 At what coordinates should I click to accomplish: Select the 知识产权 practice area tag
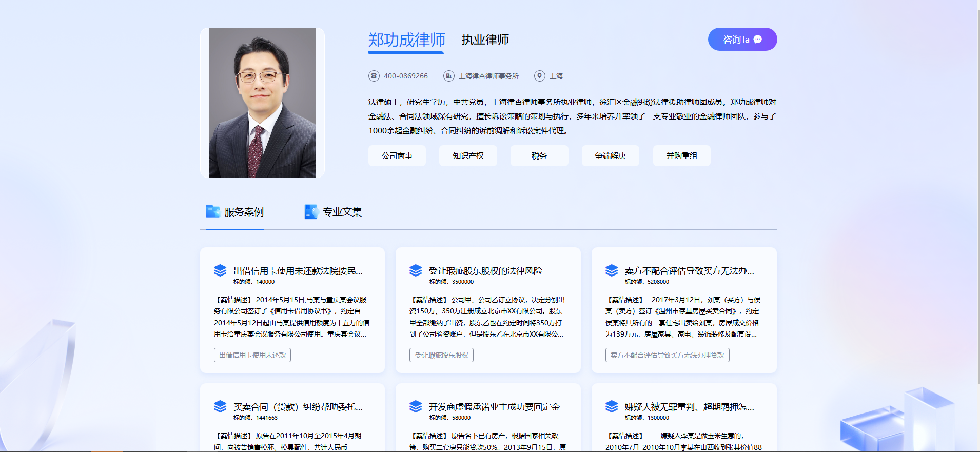468,155
